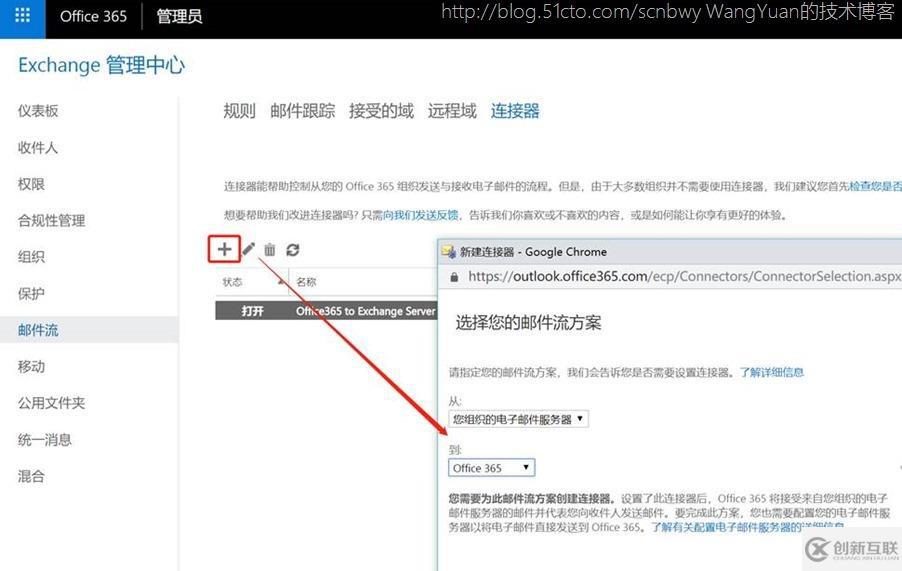Switch to the 连接器 tab

[515, 110]
